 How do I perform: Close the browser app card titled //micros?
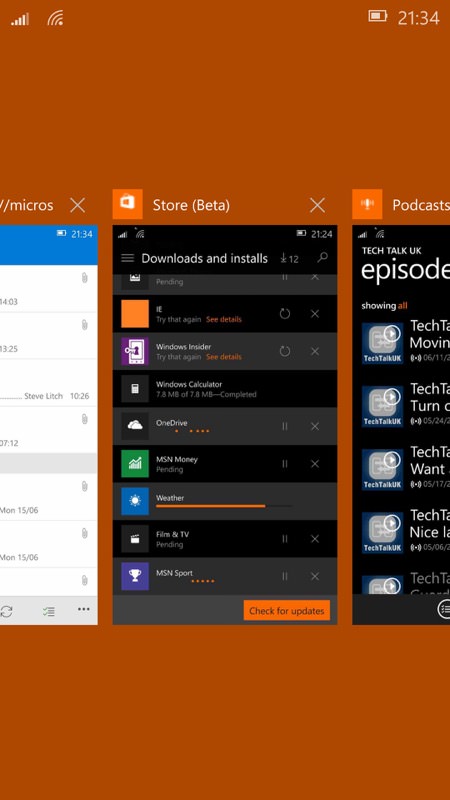tap(78, 206)
